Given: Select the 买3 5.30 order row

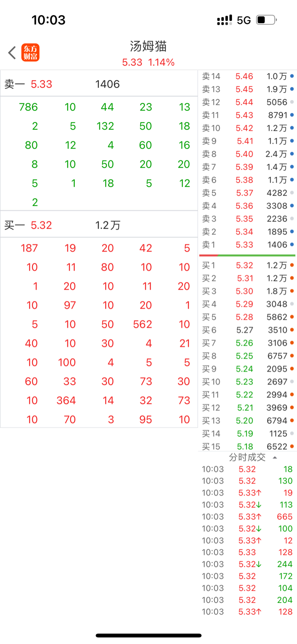Looking at the screenshot, I should pyautogui.click(x=247, y=291).
